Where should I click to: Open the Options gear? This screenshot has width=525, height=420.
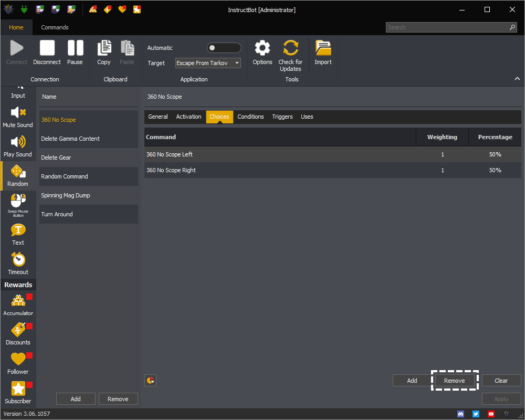point(262,52)
